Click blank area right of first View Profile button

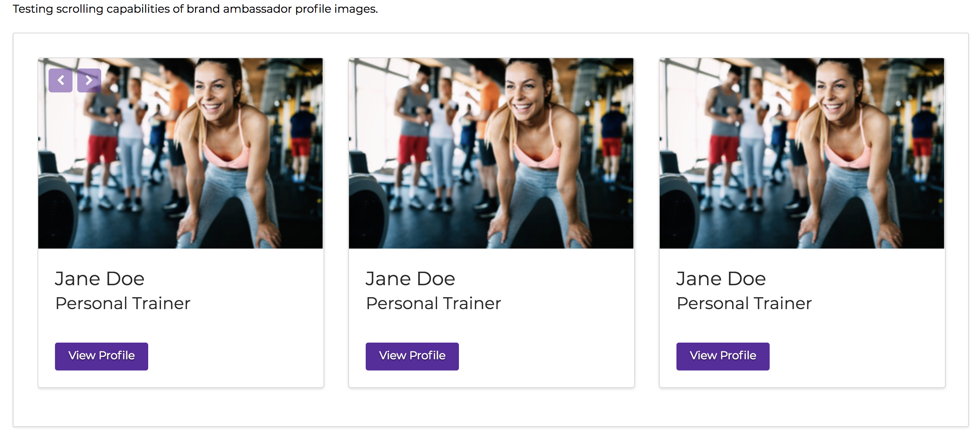(x=235, y=356)
